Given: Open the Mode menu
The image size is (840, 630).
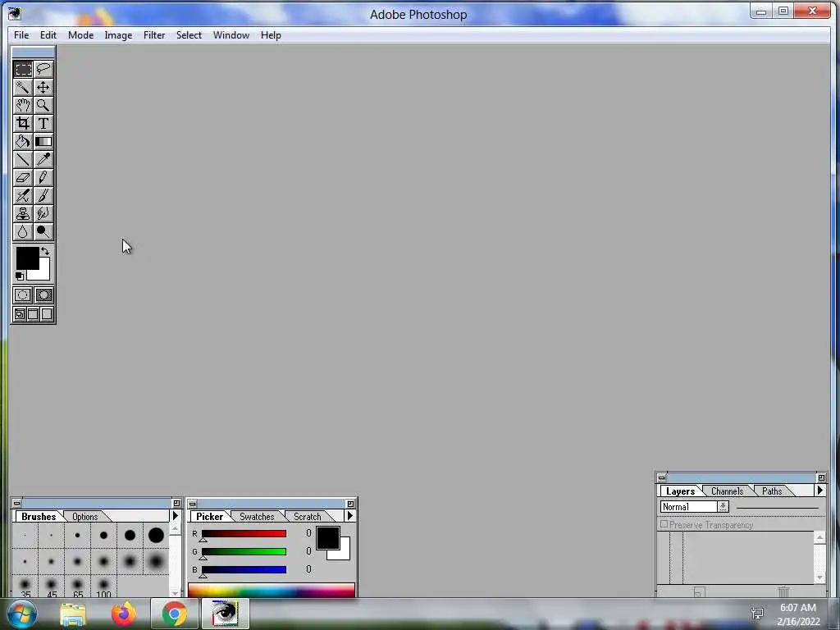Looking at the screenshot, I should coord(81,35).
